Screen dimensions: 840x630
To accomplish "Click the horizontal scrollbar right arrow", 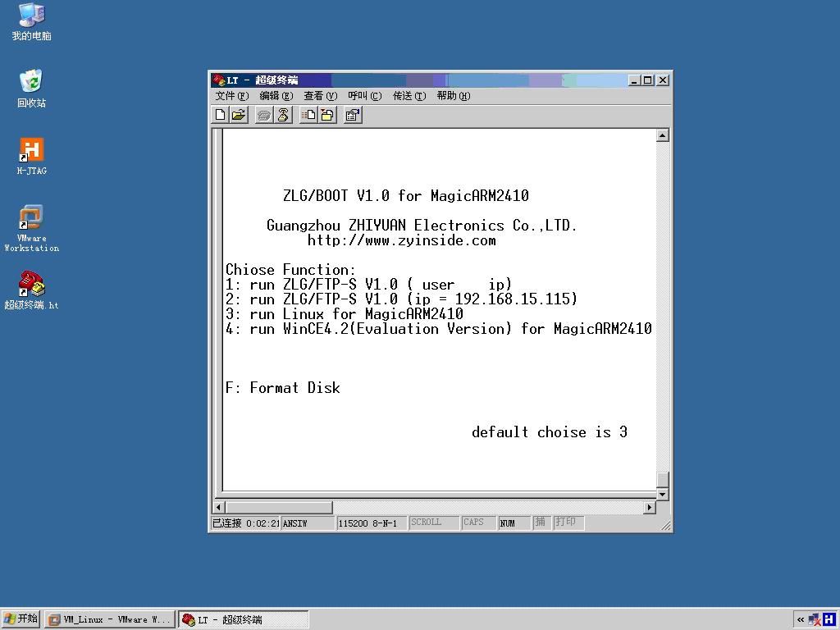I will point(650,507).
